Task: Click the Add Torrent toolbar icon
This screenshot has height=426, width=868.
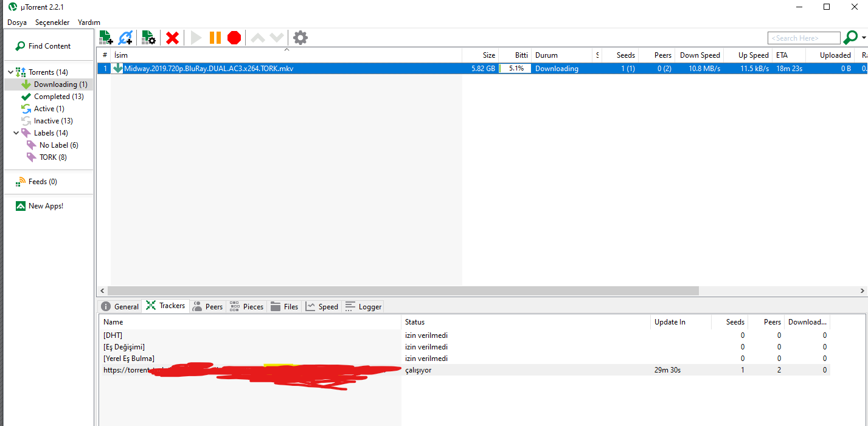Action: 106,38
